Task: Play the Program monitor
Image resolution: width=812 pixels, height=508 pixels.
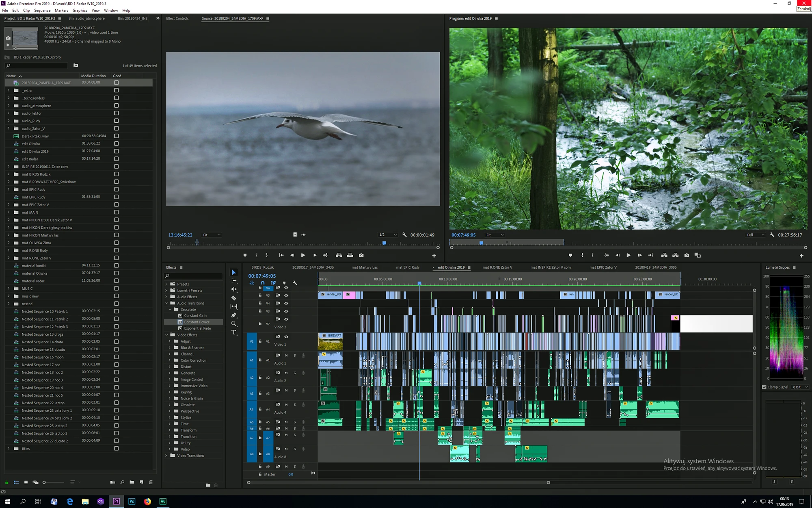Action: [x=628, y=255]
